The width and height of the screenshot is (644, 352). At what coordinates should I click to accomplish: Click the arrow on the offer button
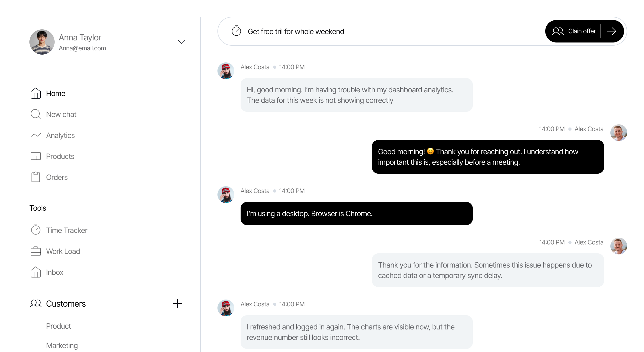pyautogui.click(x=611, y=31)
